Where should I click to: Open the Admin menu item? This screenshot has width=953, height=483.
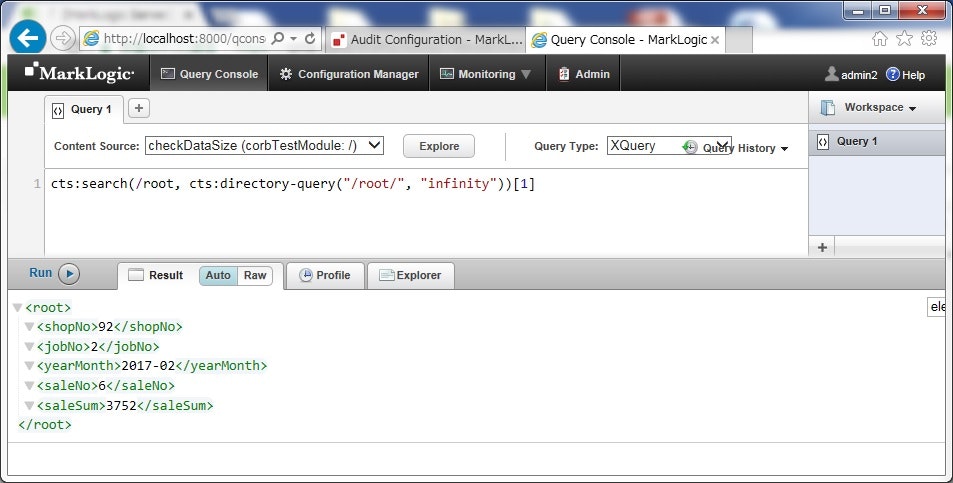pos(583,74)
